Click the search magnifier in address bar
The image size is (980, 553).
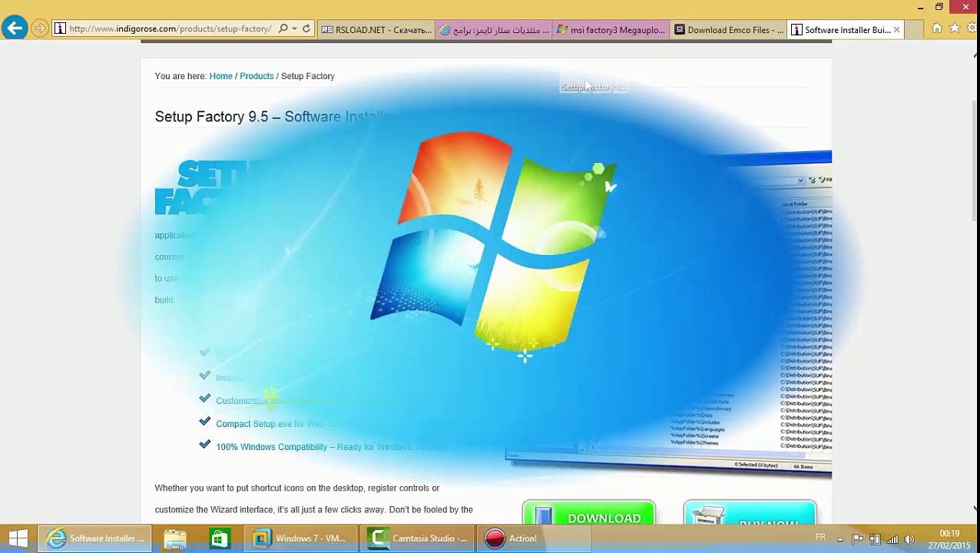(283, 29)
